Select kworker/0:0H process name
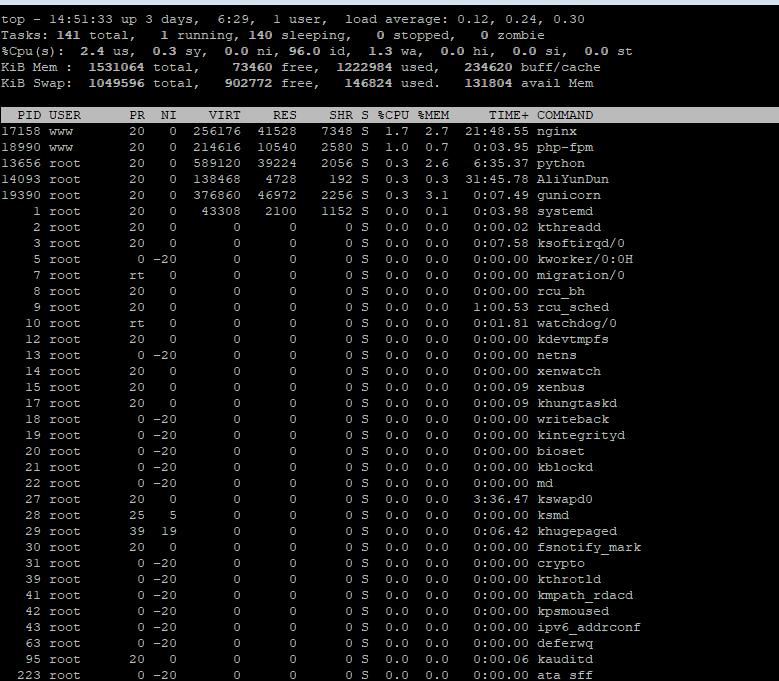 [x=584, y=259]
